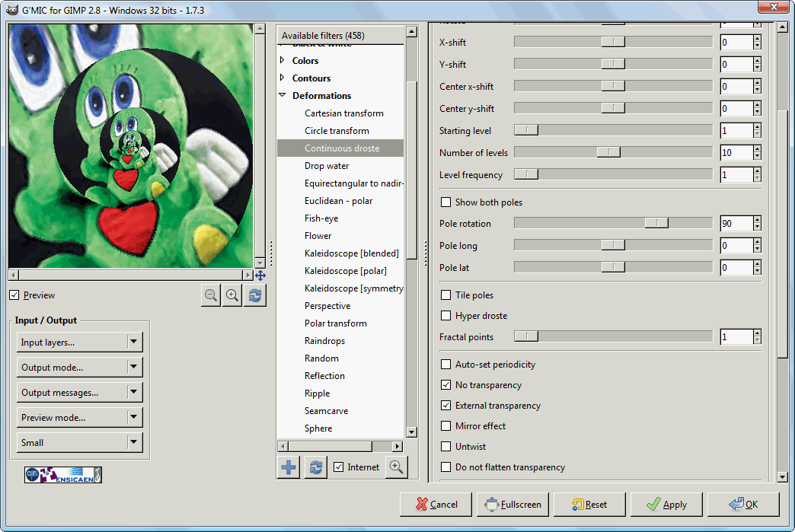Toggle the Preview checkbox

(14, 295)
